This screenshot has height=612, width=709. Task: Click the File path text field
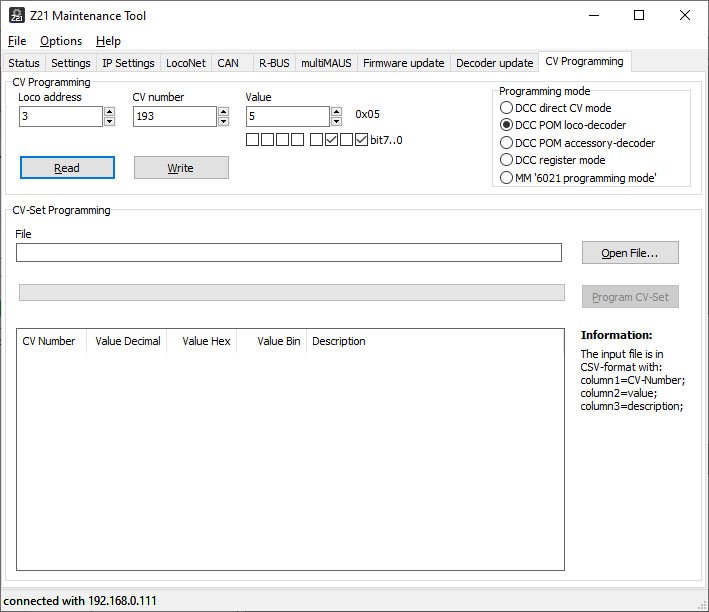[289, 252]
